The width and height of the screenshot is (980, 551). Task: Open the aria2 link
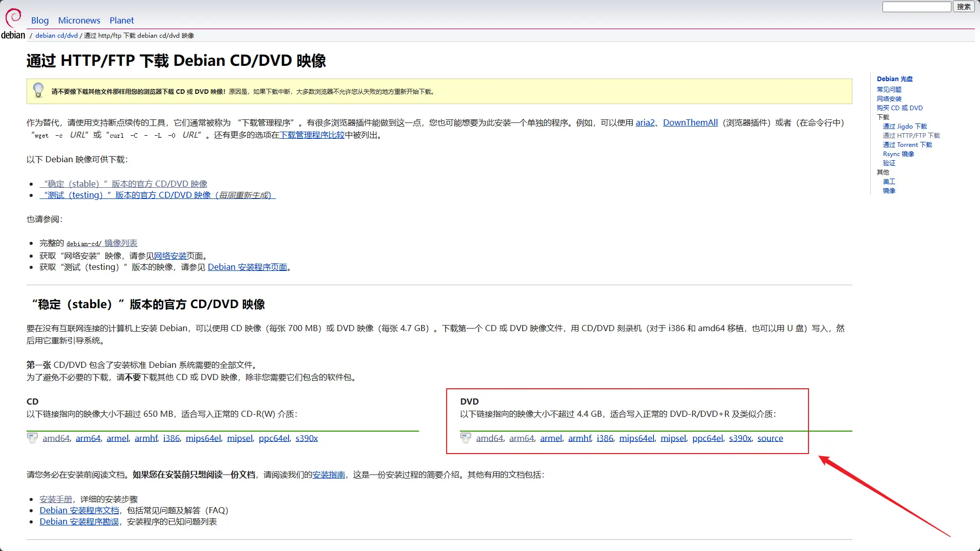coord(645,122)
